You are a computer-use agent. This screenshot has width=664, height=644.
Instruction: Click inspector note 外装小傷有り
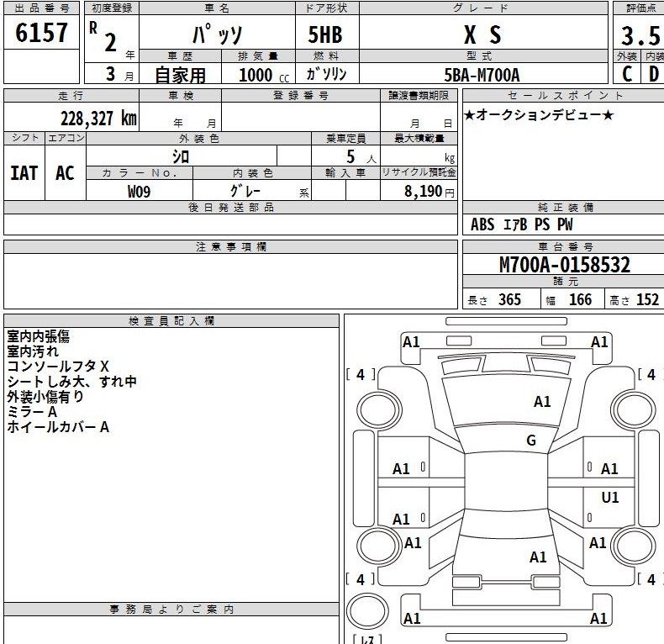(x=45, y=397)
